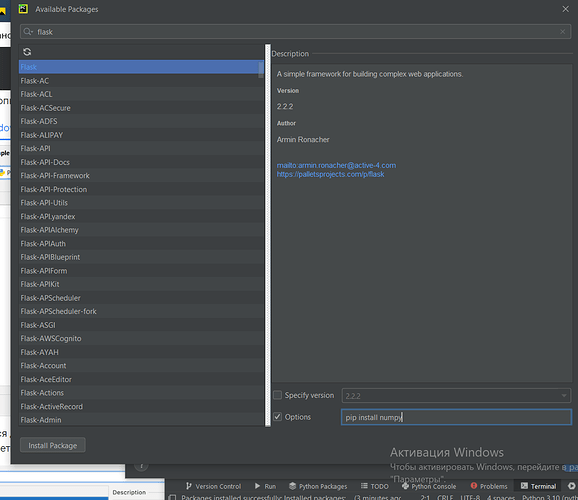578x500 pixels.
Task: Uncheck the Options checkbox
Action: (278, 417)
